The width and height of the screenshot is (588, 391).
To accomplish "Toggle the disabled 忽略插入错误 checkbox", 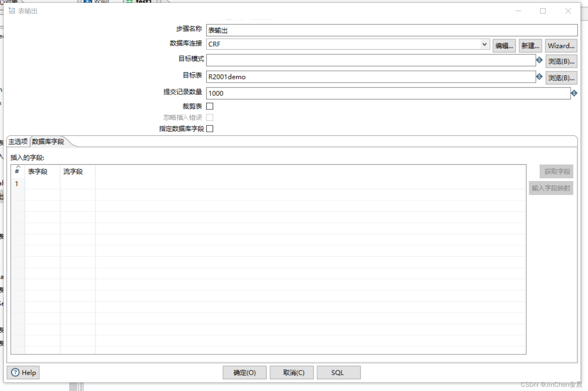I will 210,117.
